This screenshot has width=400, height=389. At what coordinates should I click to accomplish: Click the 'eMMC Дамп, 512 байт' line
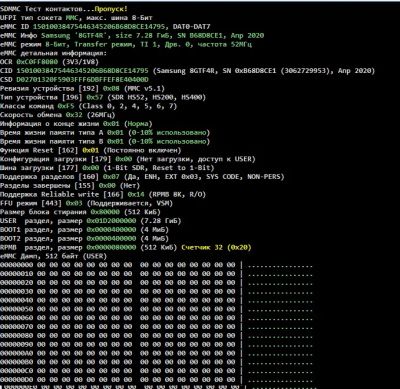(53, 256)
